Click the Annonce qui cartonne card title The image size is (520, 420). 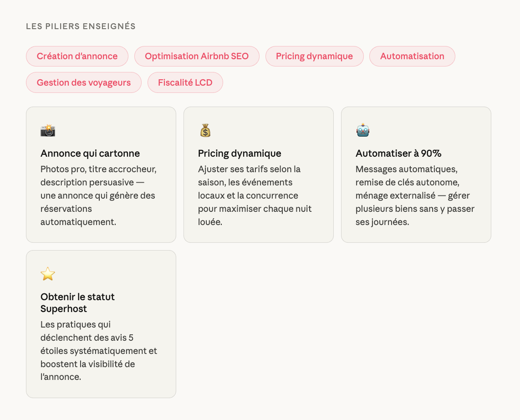tap(90, 154)
